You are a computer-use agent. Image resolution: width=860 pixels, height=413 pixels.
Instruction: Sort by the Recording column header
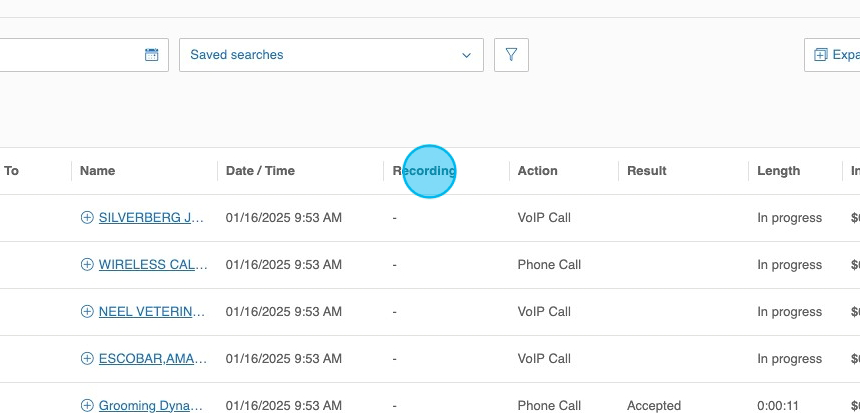point(424,171)
